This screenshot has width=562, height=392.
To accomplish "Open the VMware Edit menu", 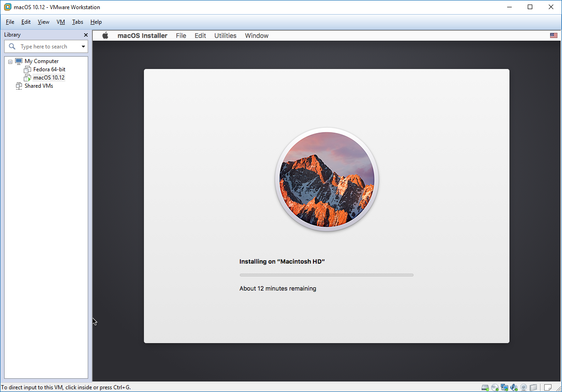I will coord(26,22).
